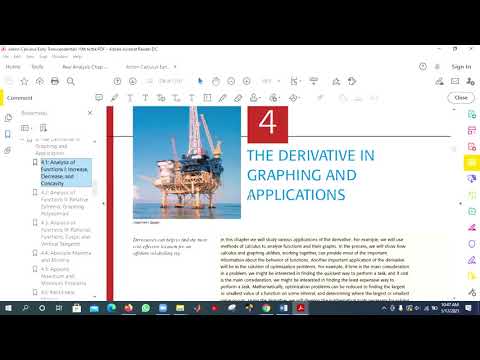Print the document
The image size is (480, 360).
[55, 81]
